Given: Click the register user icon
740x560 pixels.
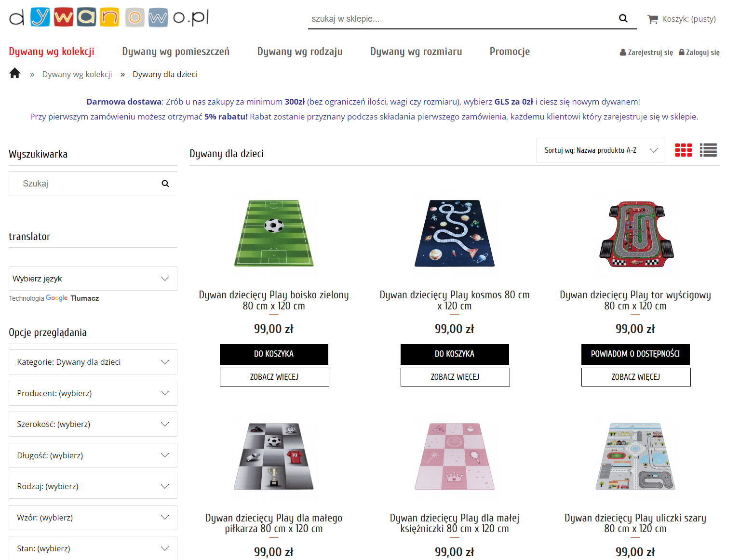Looking at the screenshot, I should pos(623,53).
